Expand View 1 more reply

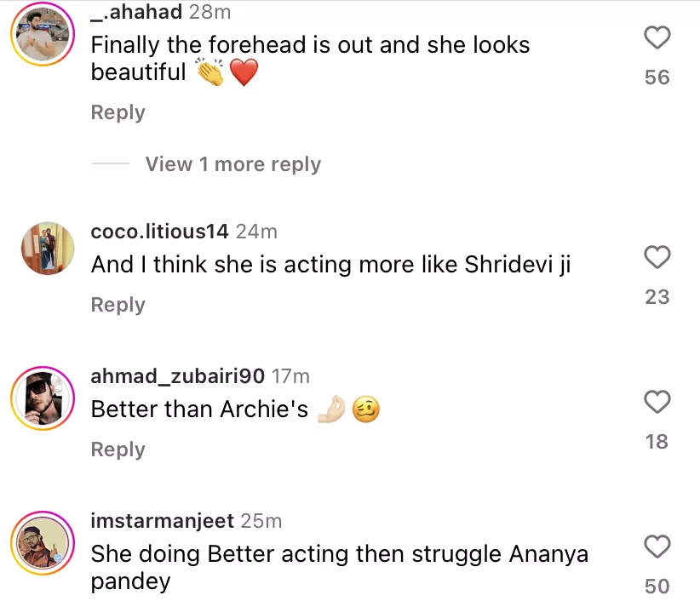pos(232,164)
